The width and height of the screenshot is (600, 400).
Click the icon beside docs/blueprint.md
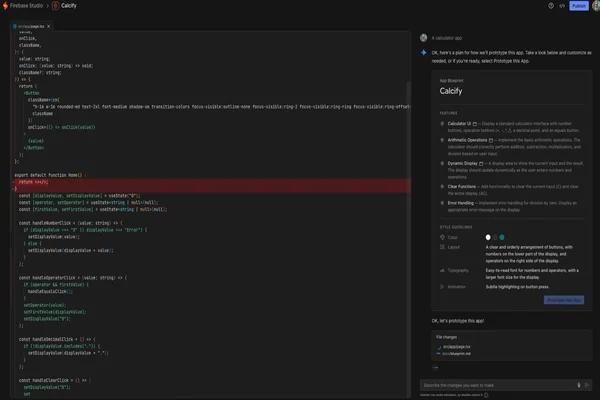click(439, 354)
